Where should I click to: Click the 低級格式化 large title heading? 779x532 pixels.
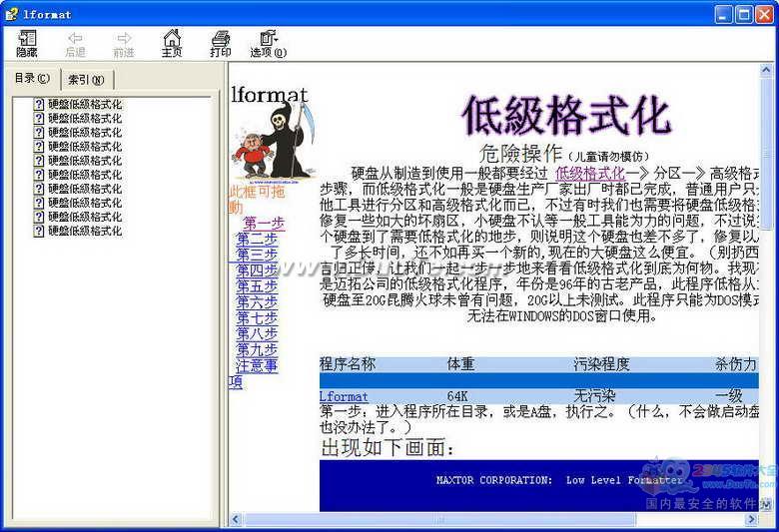566,116
